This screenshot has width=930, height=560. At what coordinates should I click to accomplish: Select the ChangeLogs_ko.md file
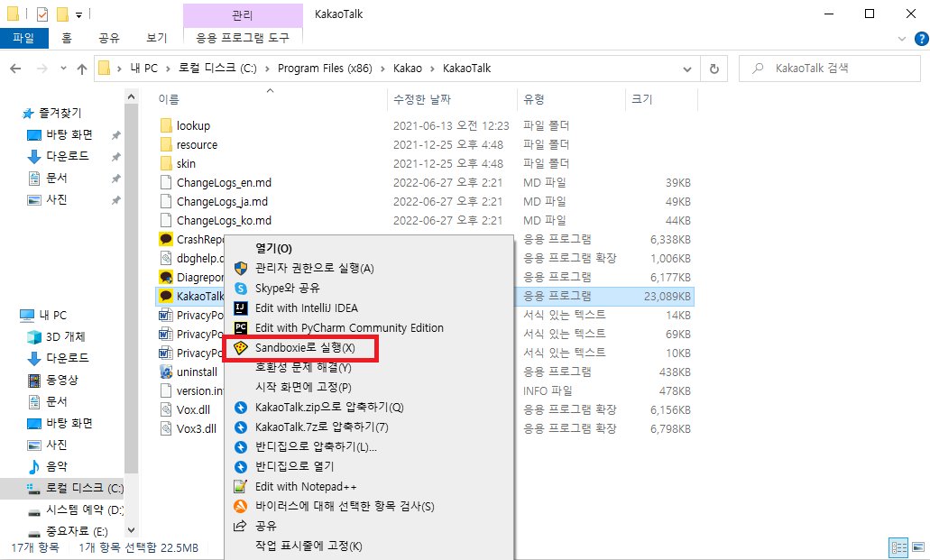click(224, 221)
